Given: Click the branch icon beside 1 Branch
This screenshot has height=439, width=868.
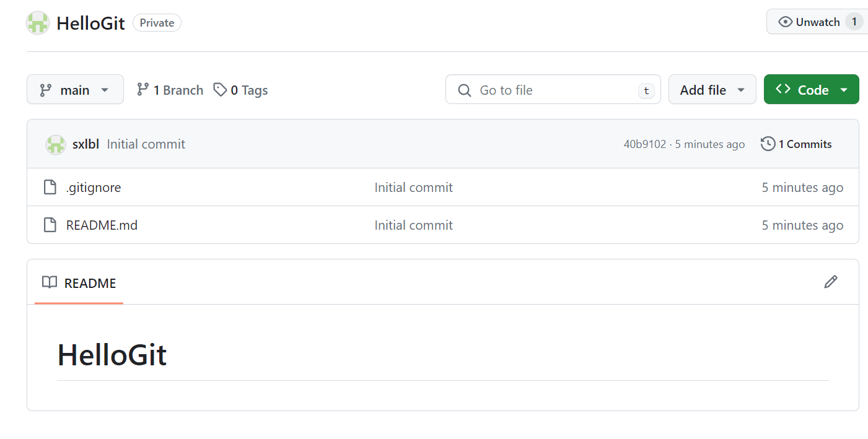Looking at the screenshot, I should (x=143, y=90).
